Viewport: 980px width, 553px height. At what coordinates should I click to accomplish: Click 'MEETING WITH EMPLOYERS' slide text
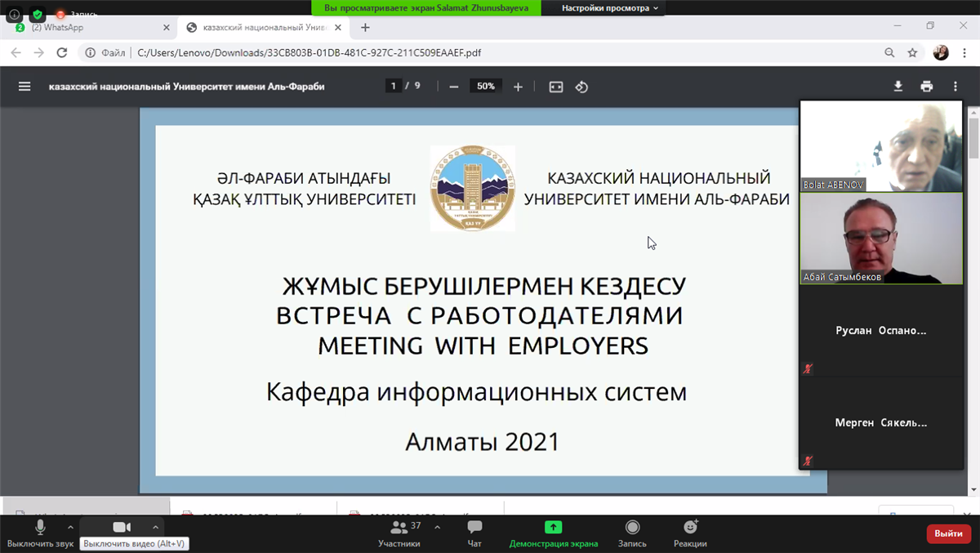pos(483,346)
